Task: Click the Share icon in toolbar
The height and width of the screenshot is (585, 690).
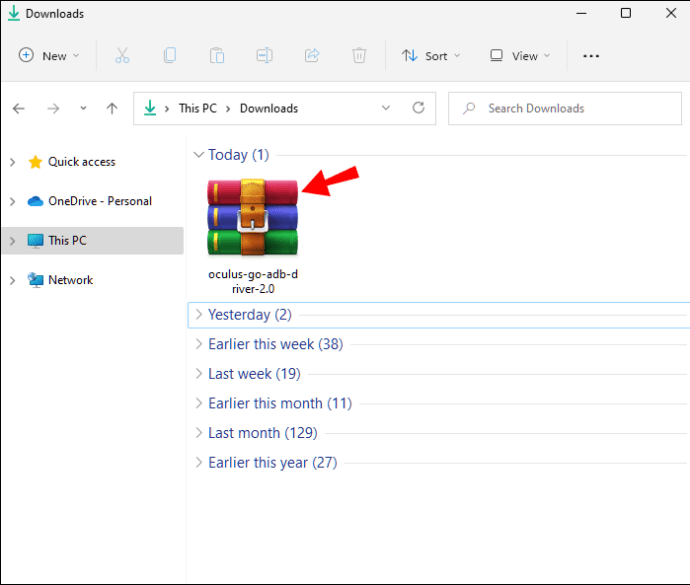Action: (312, 55)
